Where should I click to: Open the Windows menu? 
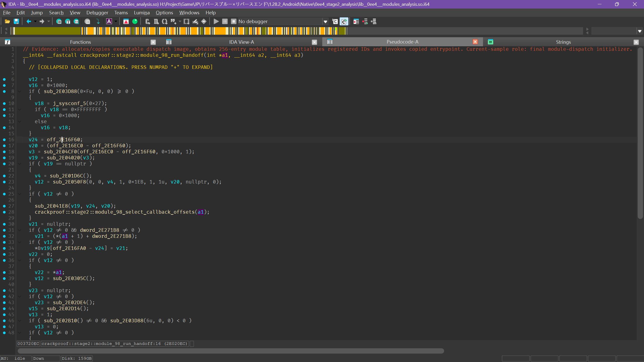(189, 13)
